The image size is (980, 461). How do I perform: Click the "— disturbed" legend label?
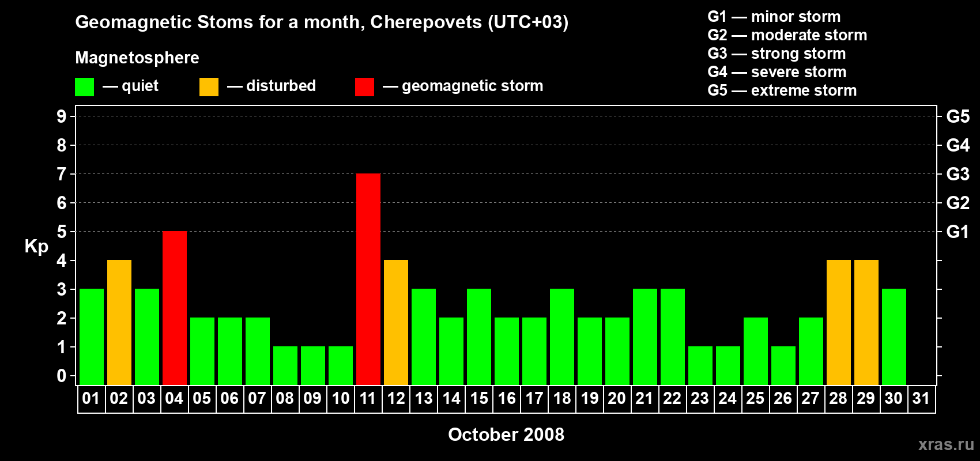[272, 86]
